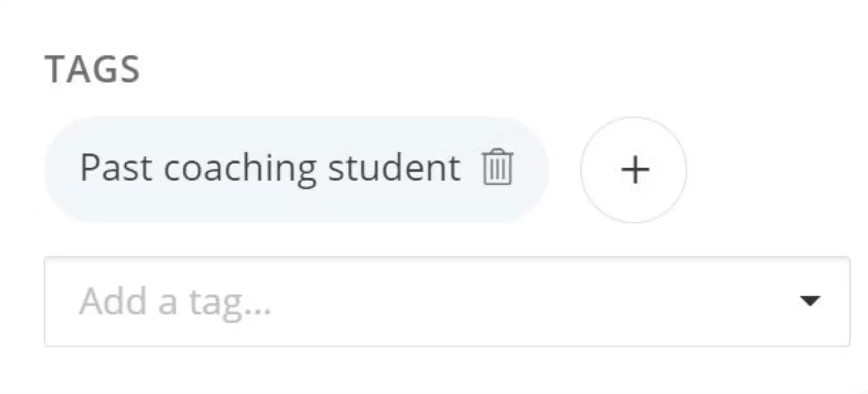Click the trash can icon

click(497, 168)
